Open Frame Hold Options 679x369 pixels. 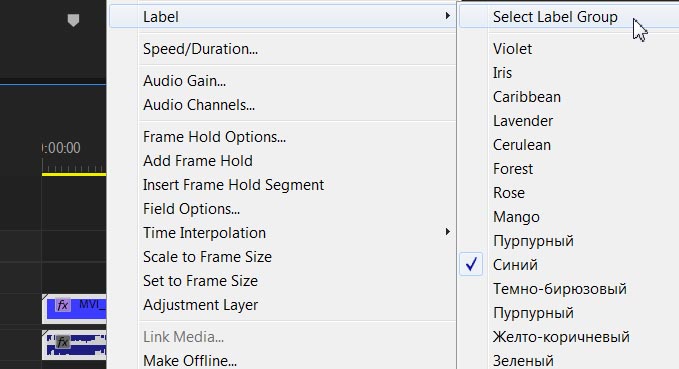(x=214, y=137)
